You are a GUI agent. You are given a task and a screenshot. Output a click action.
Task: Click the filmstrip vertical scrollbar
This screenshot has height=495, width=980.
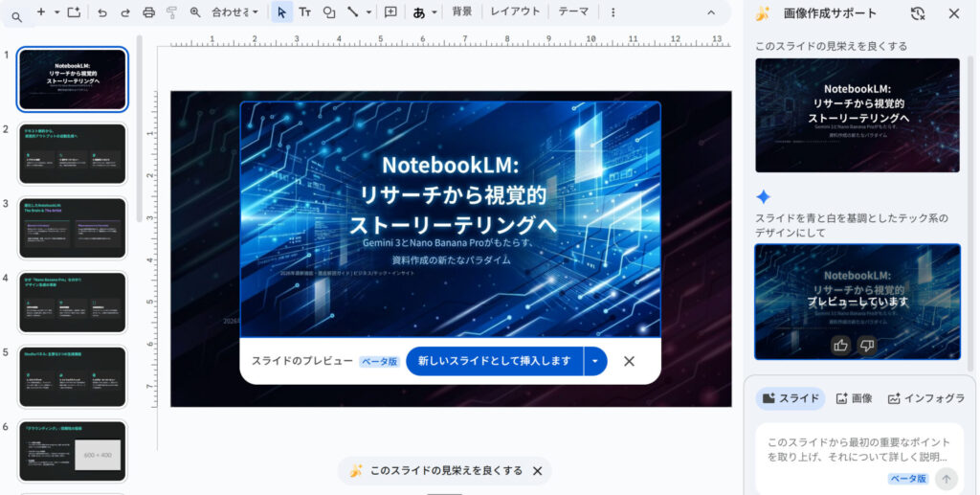(x=140, y=128)
